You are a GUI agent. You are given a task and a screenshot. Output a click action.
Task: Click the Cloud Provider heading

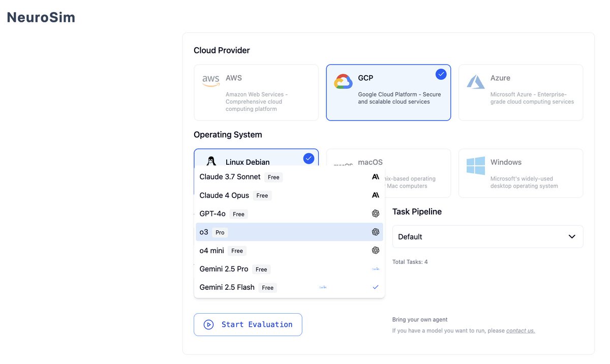[x=222, y=50]
